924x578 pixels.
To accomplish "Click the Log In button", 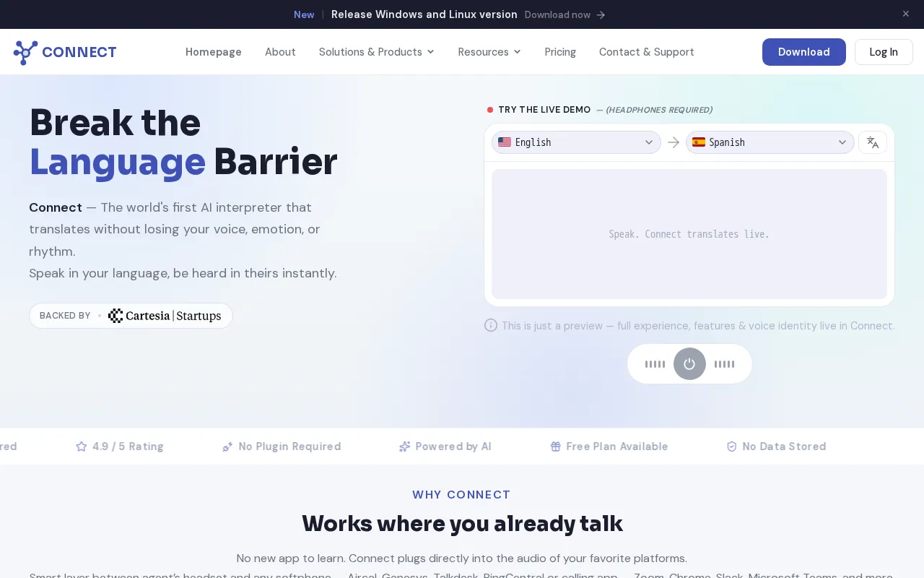I will (884, 52).
